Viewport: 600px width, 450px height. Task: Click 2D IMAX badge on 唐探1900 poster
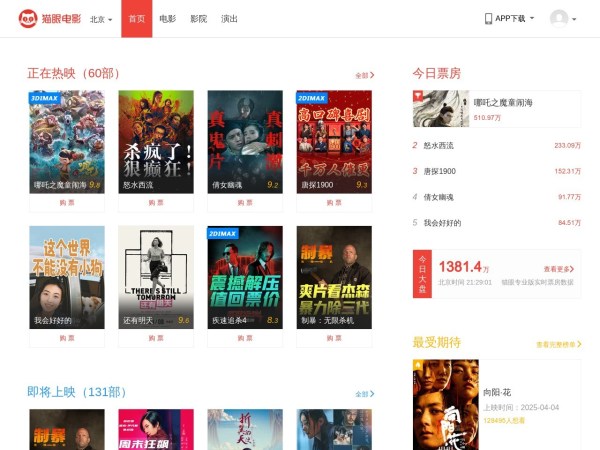312,99
